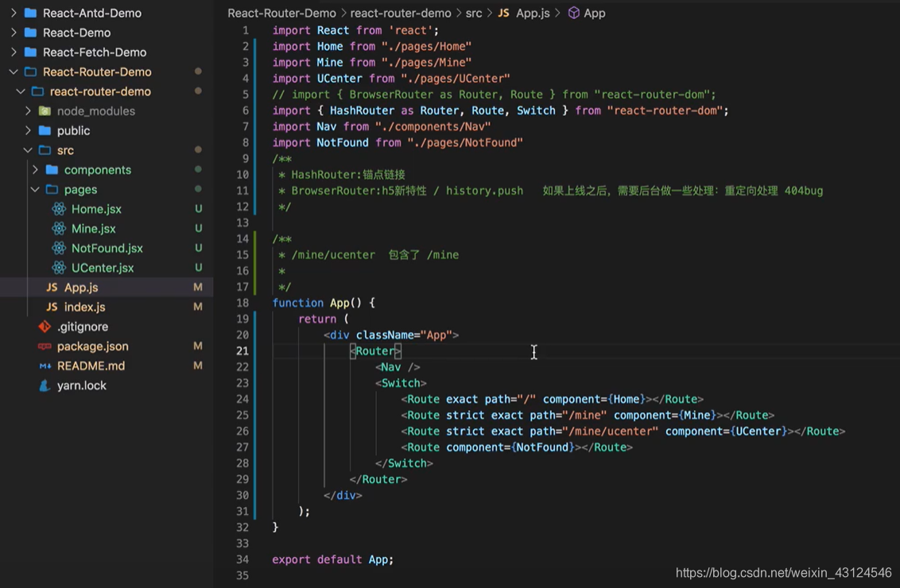Viewport: 900px width, 588px height.
Task: Click the node_modules folder icon
Action: click(x=45, y=110)
